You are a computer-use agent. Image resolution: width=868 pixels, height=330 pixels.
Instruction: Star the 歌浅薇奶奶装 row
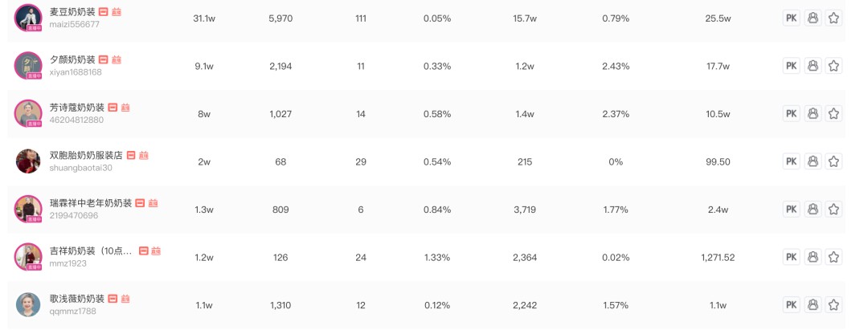click(x=833, y=304)
